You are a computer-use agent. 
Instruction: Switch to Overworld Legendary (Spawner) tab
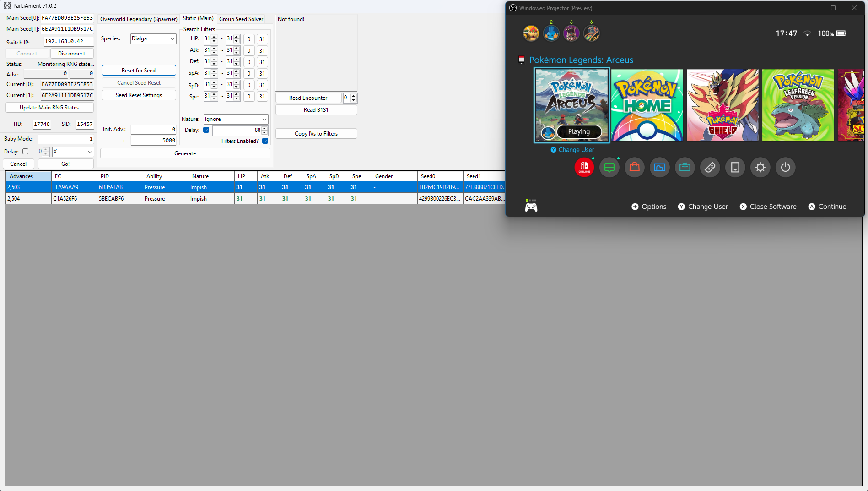(x=139, y=19)
